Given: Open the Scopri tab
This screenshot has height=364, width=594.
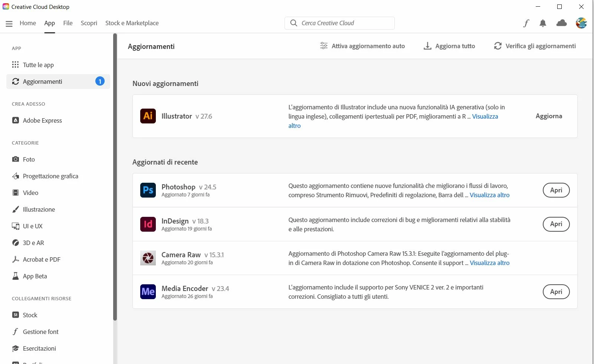Looking at the screenshot, I should [x=89, y=23].
